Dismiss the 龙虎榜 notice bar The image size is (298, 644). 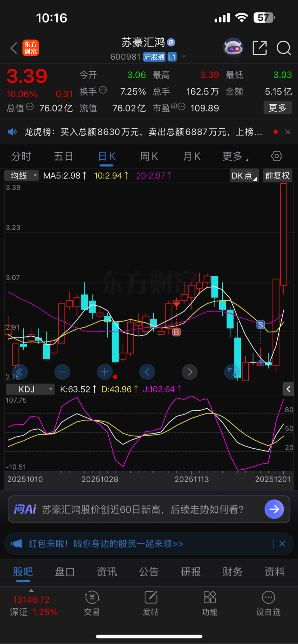[x=288, y=132]
